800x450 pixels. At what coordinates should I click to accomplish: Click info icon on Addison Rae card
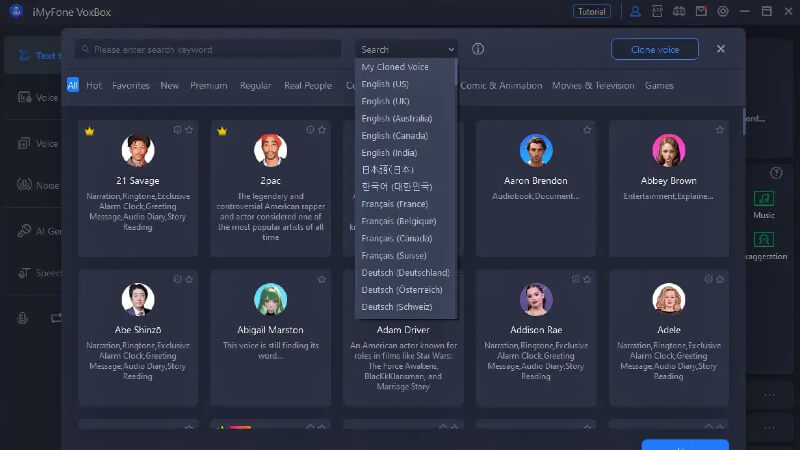click(x=576, y=279)
